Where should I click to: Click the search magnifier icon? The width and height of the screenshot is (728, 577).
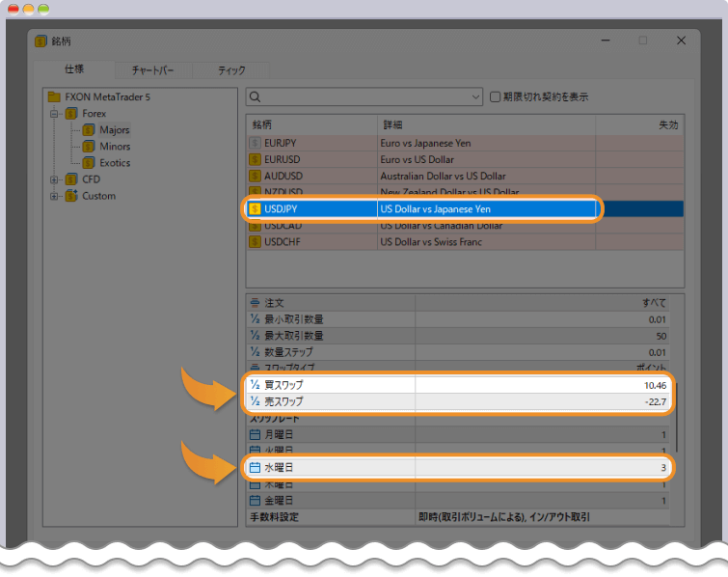[255, 96]
